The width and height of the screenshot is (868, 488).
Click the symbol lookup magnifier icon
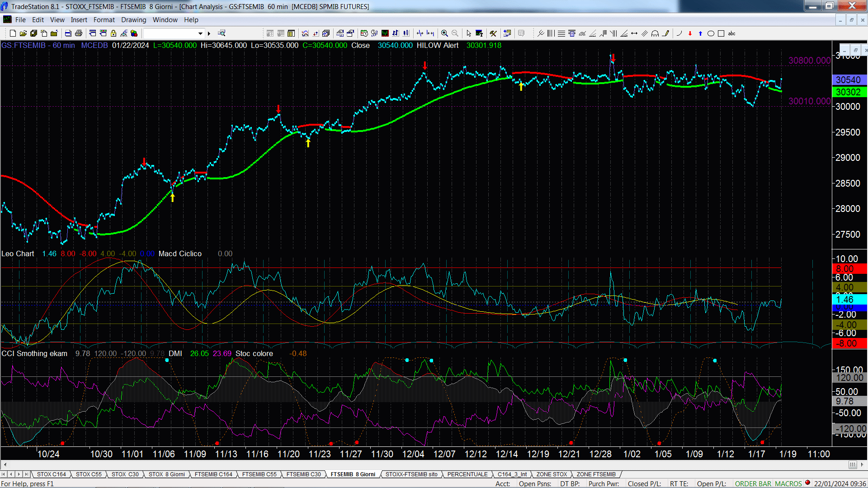coord(222,33)
